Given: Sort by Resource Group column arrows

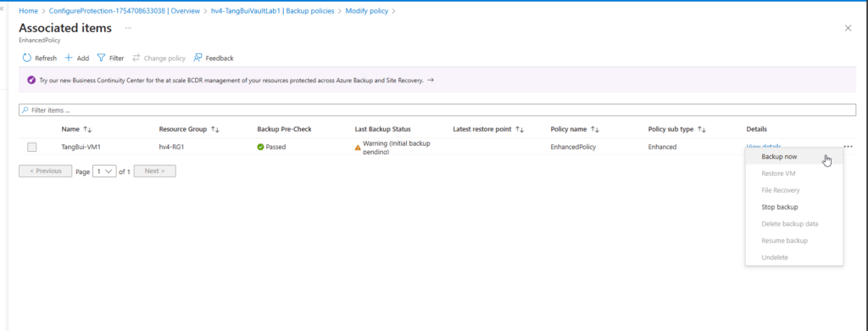Looking at the screenshot, I should pos(215,129).
